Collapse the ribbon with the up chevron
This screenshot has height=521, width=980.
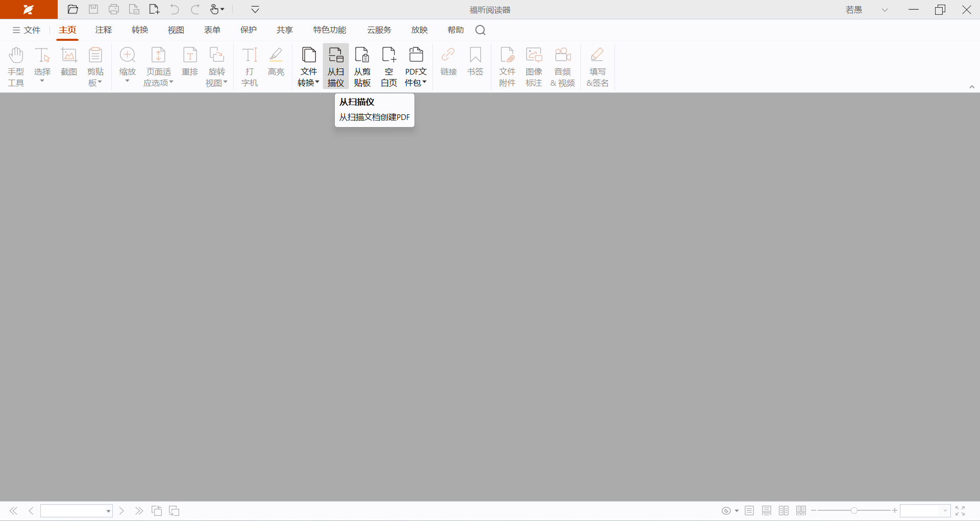[x=972, y=87]
